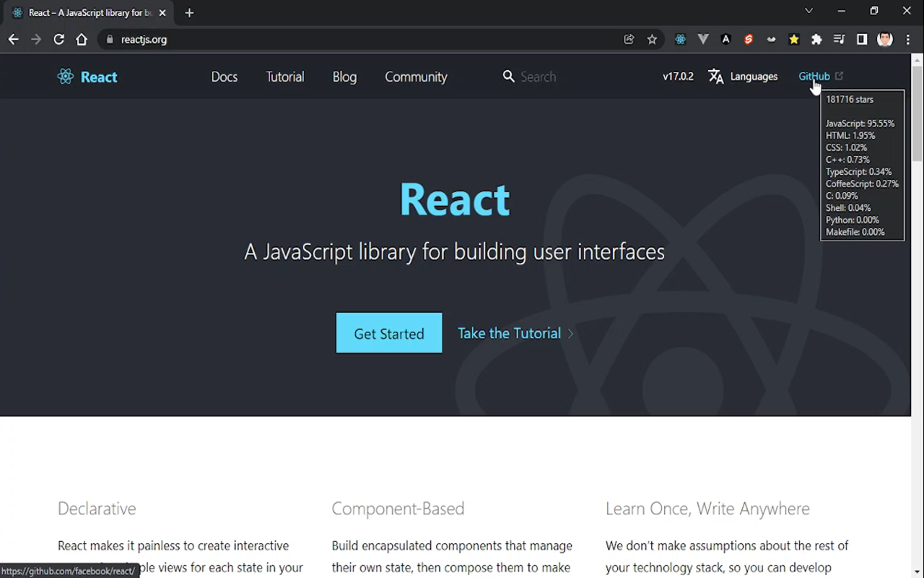The width and height of the screenshot is (924, 578).
Task: Open the GitHub link in header
Action: [x=814, y=77]
